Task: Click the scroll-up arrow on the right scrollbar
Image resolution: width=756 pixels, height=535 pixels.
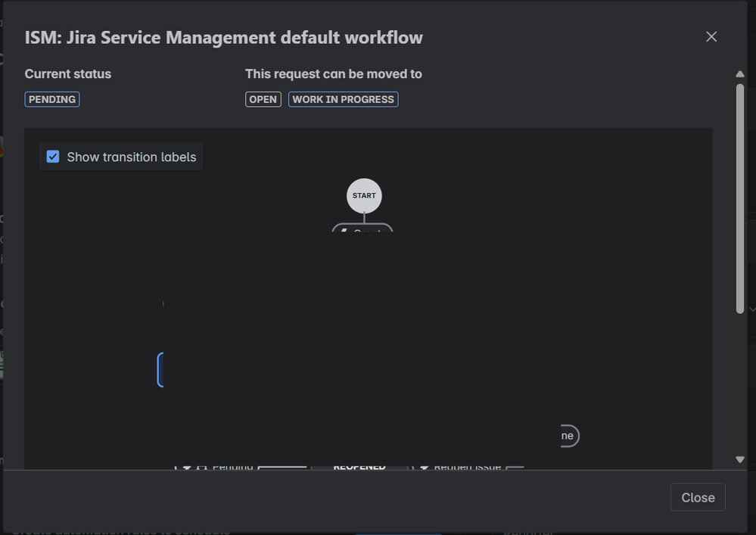Action: pos(740,74)
